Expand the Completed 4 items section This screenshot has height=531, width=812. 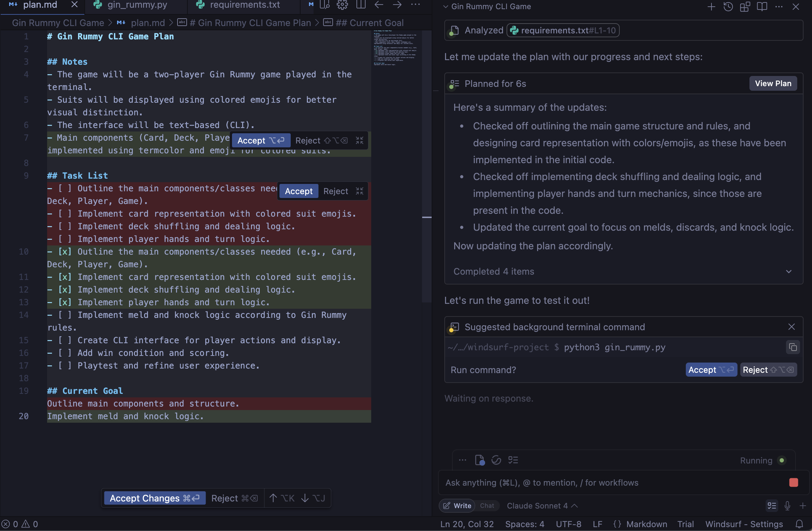point(624,271)
